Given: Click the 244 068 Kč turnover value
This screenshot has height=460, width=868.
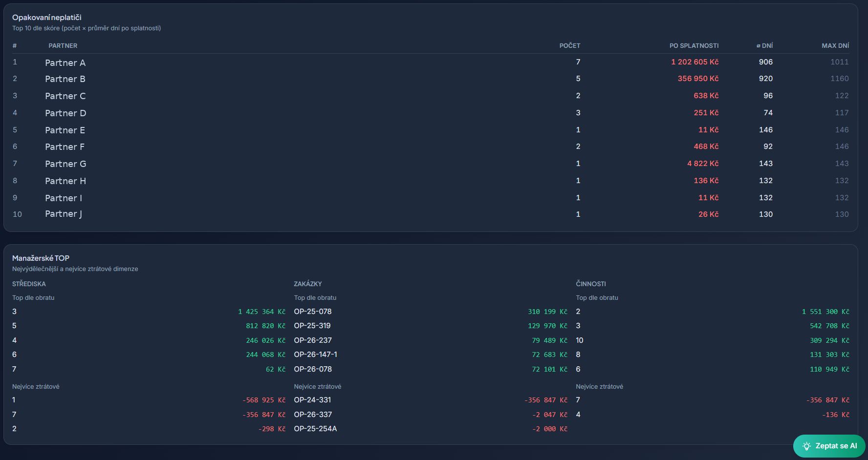Looking at the screenshot, I should coord(266,355).
